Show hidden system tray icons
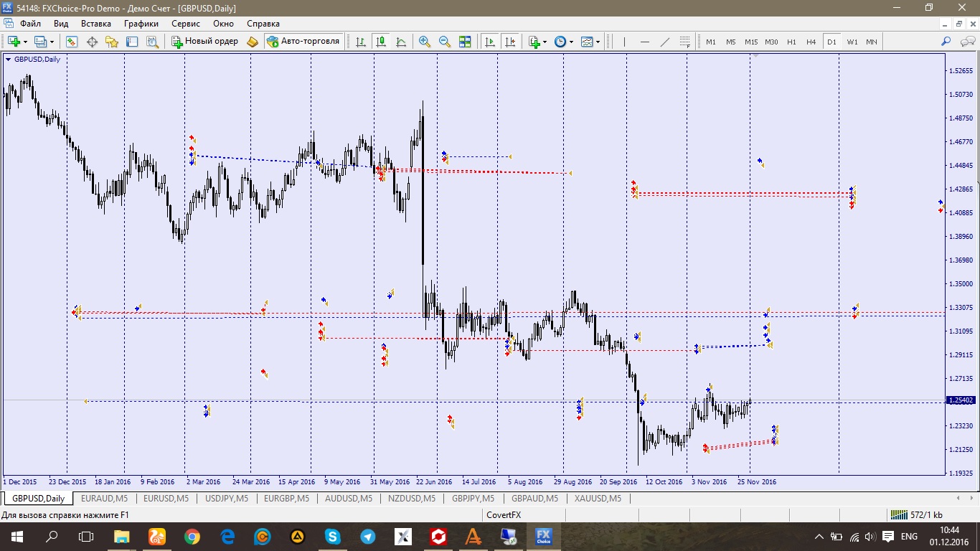This screenshot has width=980, height=551. pyautogui.click(x=819, y=537)
